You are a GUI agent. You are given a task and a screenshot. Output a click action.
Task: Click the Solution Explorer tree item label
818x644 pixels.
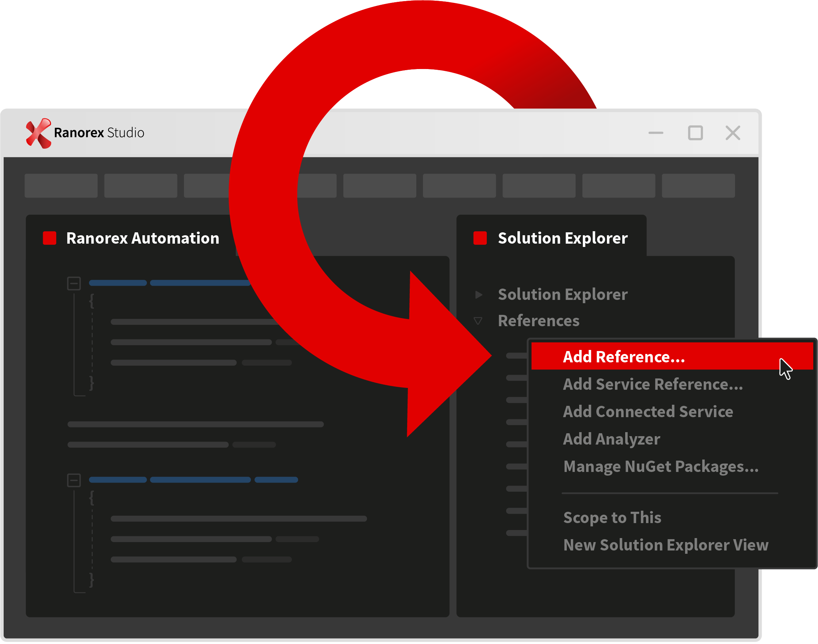point(563,294)
